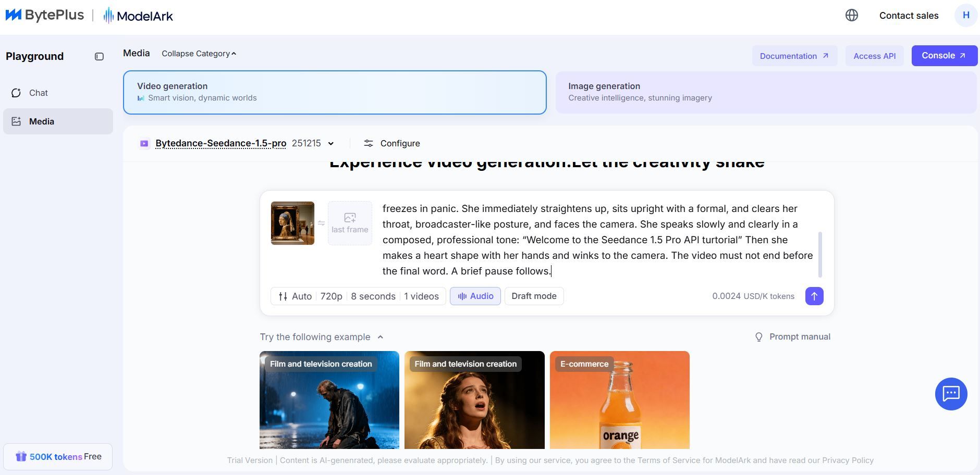Screen dimensions: 980x475
Task: Collapse the media Category section
Action: coord(199,54)
